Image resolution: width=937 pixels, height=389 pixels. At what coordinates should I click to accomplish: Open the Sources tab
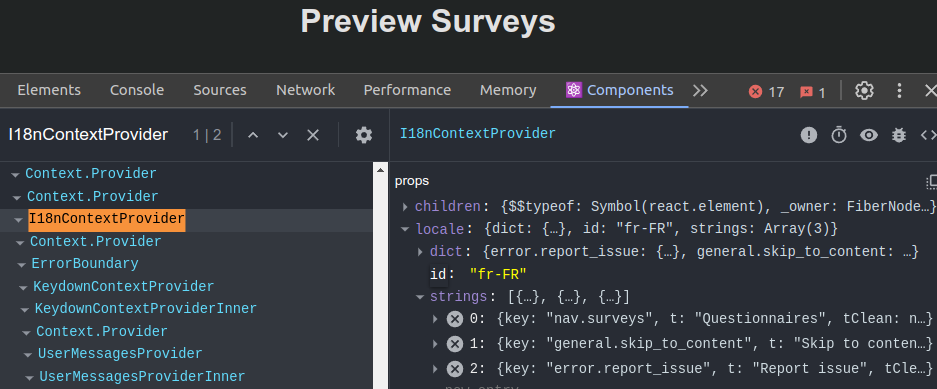[x=220, y=90]
